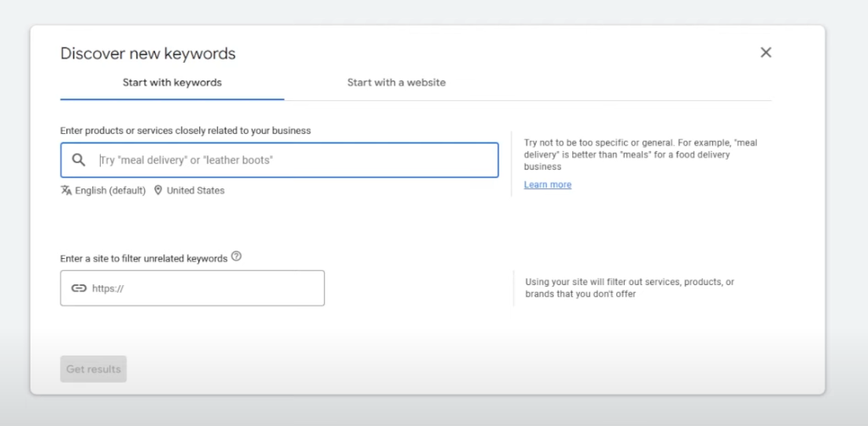Click the meal delivery tip text
The width and height of the screenshot is (868, 426).
pyautogui.click(x=640, y=154)
